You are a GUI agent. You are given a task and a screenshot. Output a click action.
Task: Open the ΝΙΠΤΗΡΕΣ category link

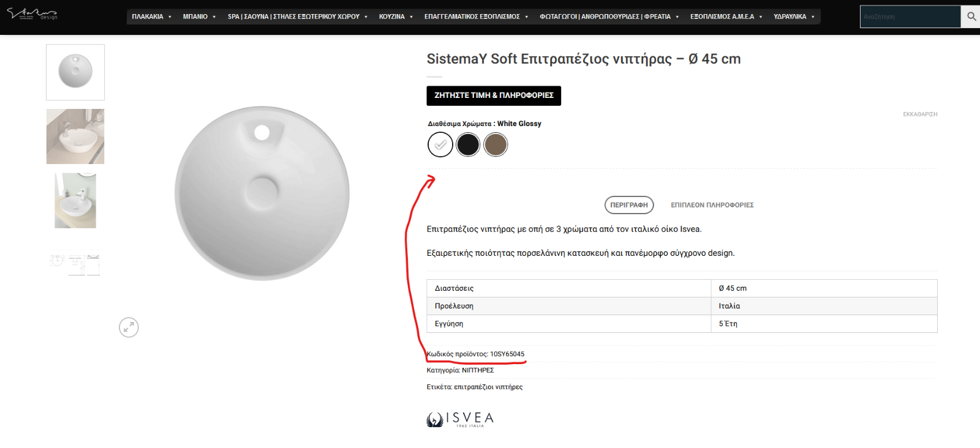pyautogui.click(x=478, y=370)
